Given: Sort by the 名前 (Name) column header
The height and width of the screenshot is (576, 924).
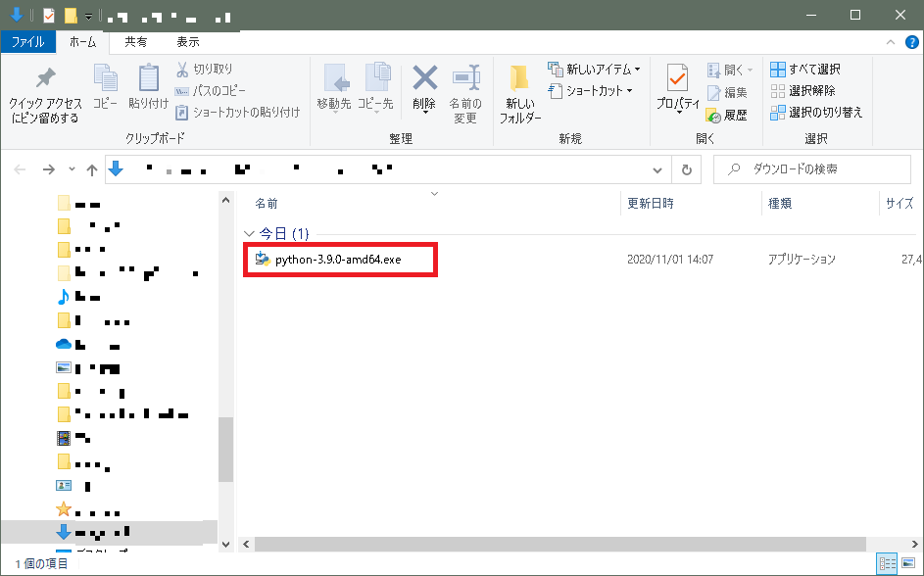Looking at the screenshot, I should tap(266, 204).
